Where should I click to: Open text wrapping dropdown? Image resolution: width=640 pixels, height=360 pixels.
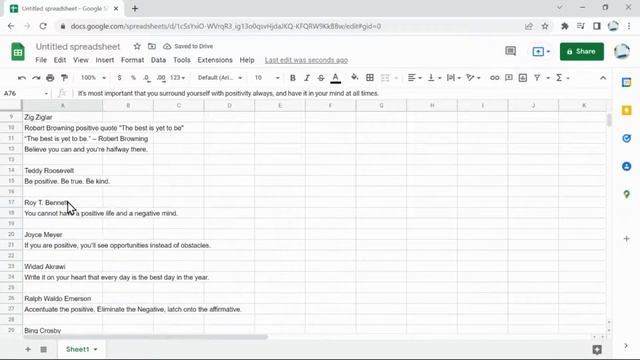point(453,78)
